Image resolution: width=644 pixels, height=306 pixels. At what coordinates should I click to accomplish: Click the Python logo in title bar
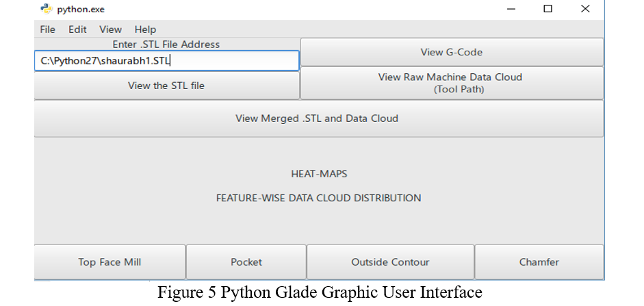pos(46,10)
